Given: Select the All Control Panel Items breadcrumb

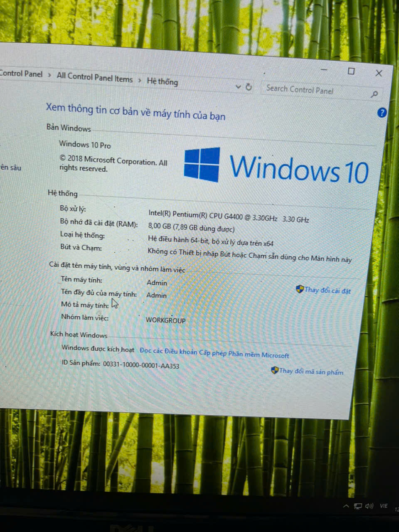Looking at the screenshot, I should (x=94, y=77).
